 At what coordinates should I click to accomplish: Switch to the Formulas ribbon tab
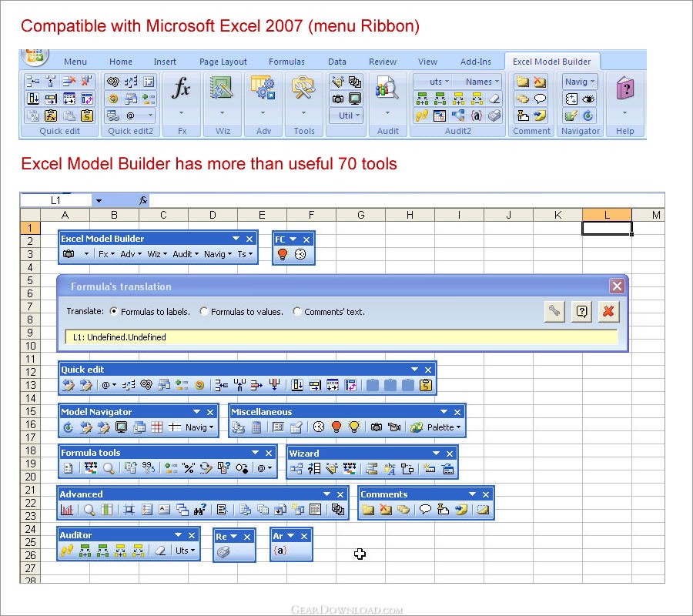pyautogui.click(x=286, y=62)
